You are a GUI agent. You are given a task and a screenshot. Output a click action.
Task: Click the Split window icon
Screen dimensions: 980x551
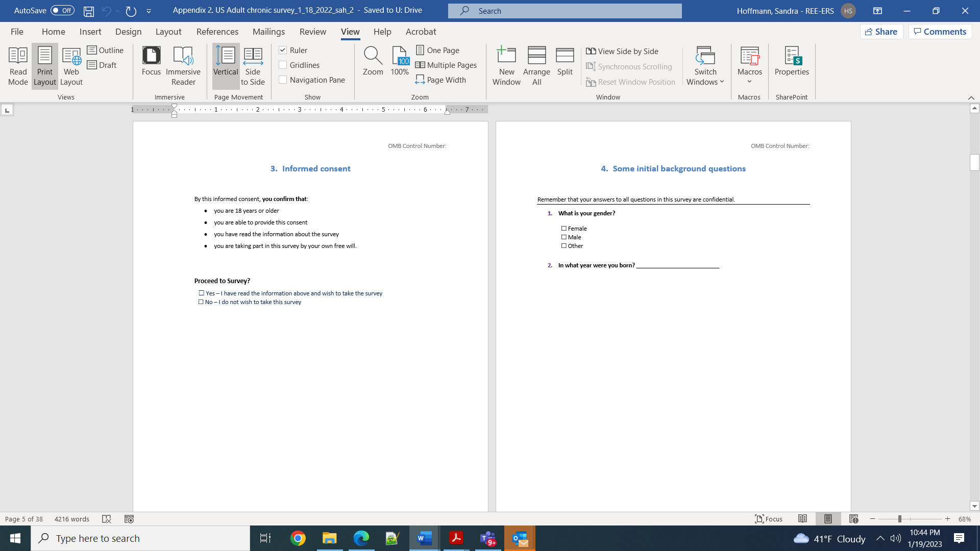click(565, 61)
